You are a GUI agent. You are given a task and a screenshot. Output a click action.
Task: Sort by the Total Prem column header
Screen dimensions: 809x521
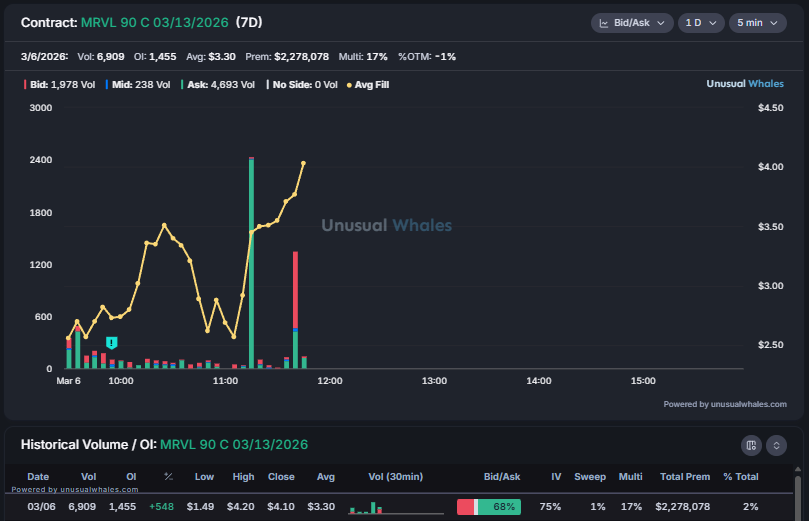click(684, 476)
